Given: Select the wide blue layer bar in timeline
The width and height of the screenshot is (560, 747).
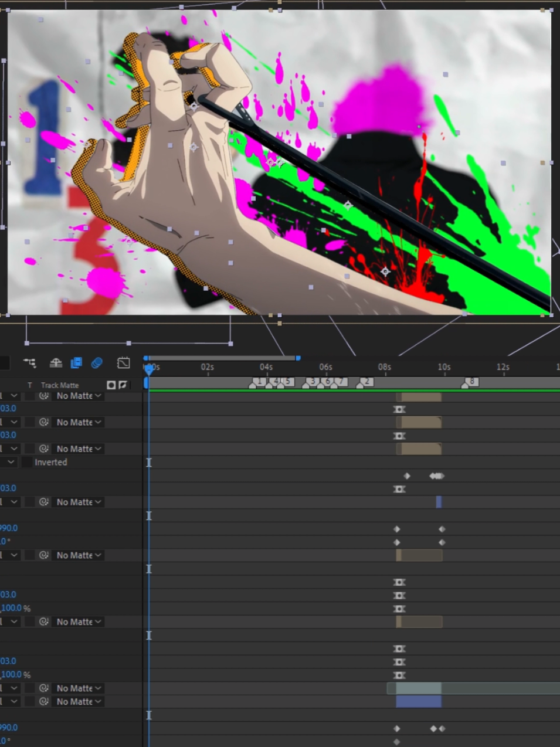Looking at the screenshot, I should [x=419, y=701].
